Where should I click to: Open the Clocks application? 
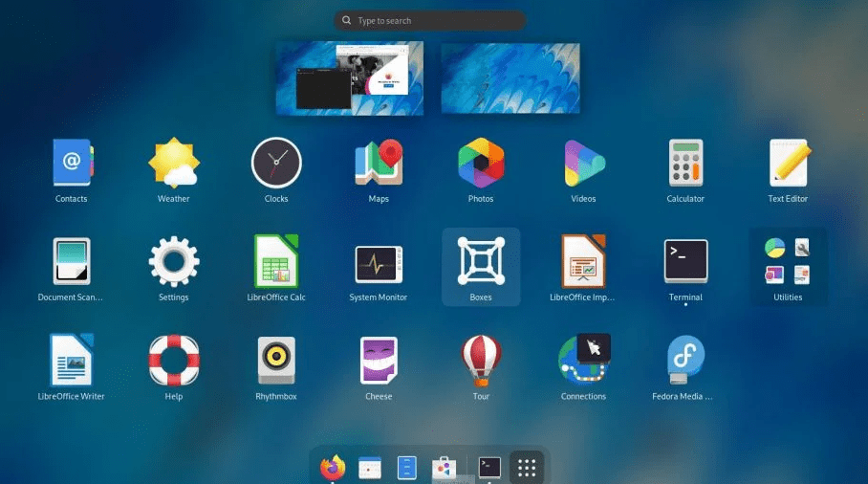point(276,170)
